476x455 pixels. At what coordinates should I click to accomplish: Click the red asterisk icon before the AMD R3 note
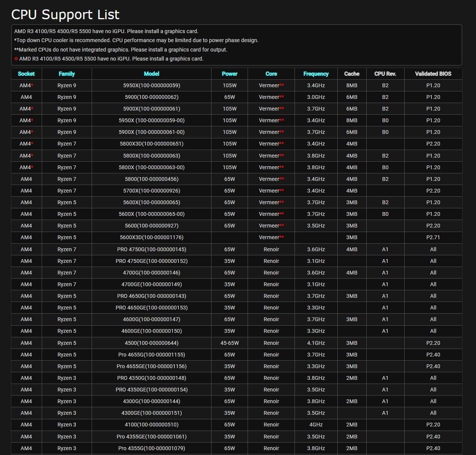[16, 59]
